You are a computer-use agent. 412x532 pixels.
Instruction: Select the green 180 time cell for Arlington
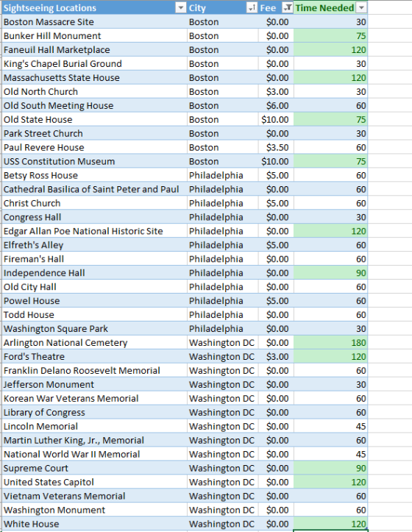click(330, 343)
